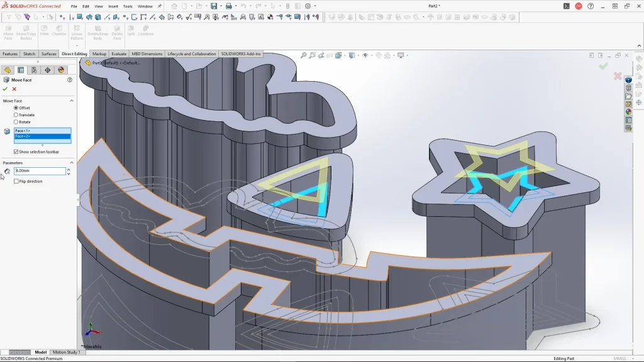
Task: Accept Move Face with green checkmark
Action: point(5,89)
